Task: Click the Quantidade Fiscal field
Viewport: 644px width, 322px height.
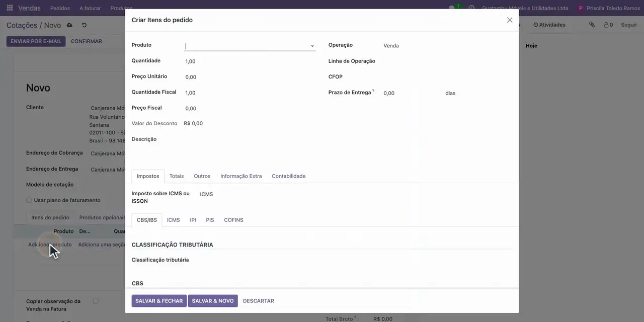Action: (250, 93)
